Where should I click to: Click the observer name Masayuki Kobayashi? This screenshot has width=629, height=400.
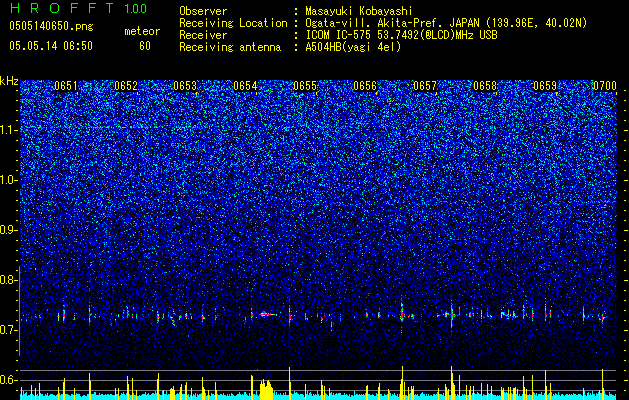pos(359,11)
